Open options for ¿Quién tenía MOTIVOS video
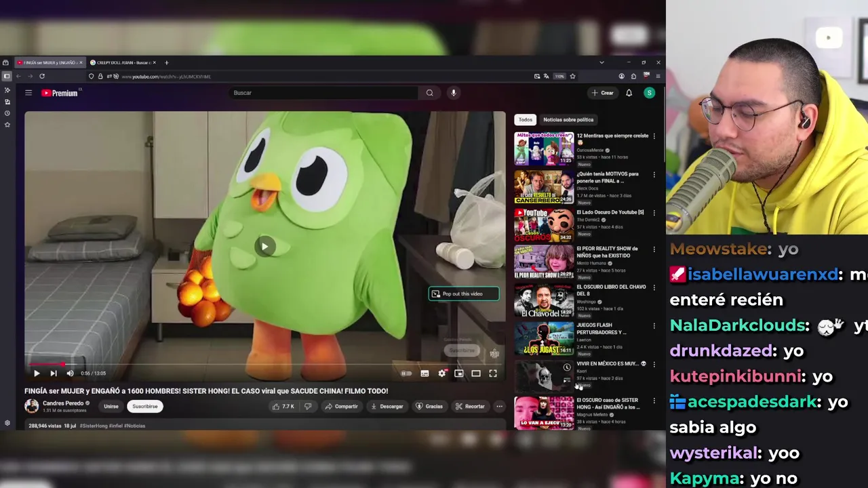This screenshot has height=488, width=868. (x=654, y=175)
